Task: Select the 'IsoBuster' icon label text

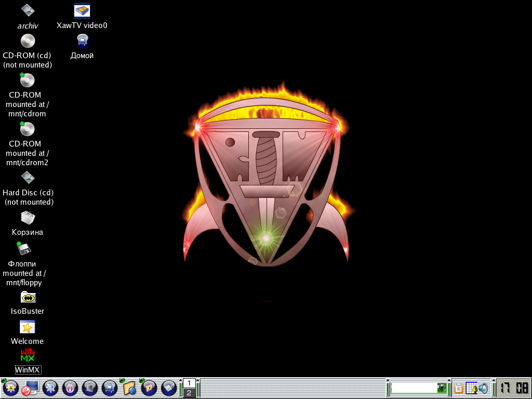Action: tap(28, 311)
